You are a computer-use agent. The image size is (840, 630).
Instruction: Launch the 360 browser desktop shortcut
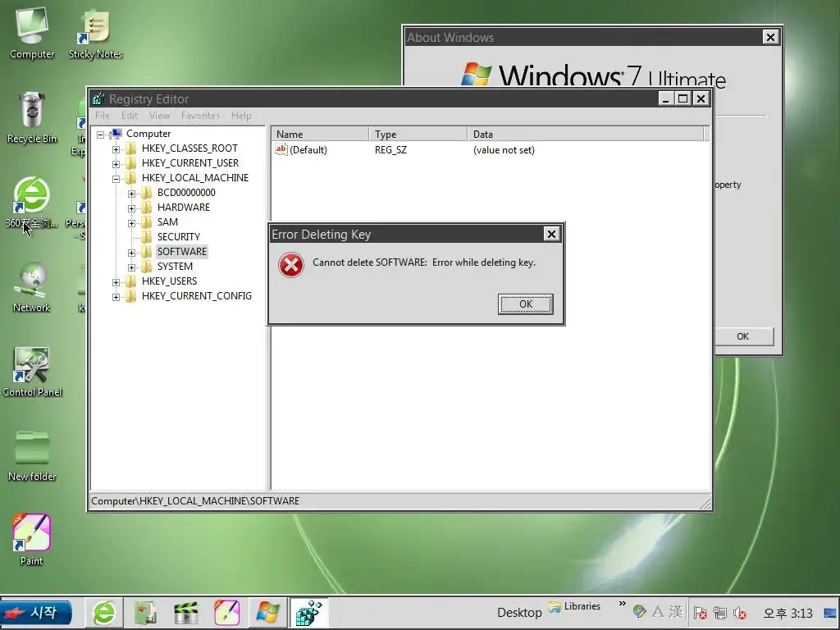click(32, 202)
